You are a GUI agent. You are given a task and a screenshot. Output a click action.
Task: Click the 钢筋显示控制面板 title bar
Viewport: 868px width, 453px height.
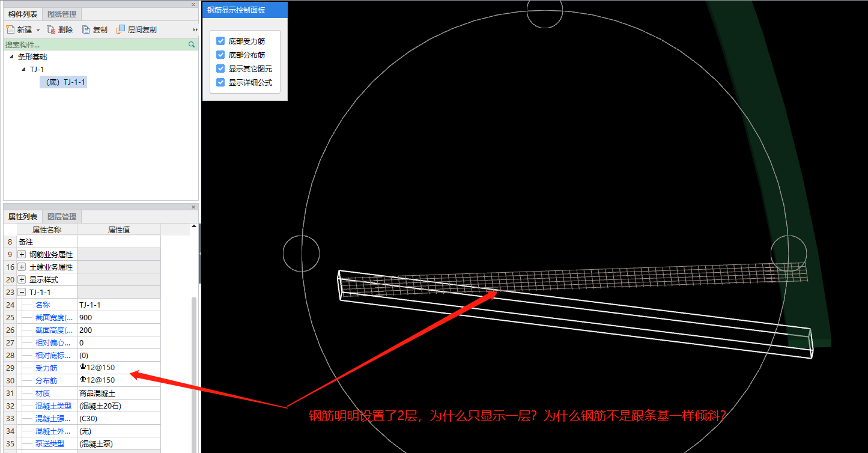tap(245, 10)
